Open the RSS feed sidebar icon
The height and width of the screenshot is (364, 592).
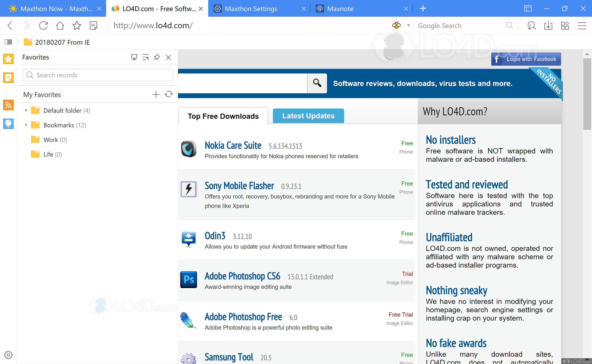[8, 105]
